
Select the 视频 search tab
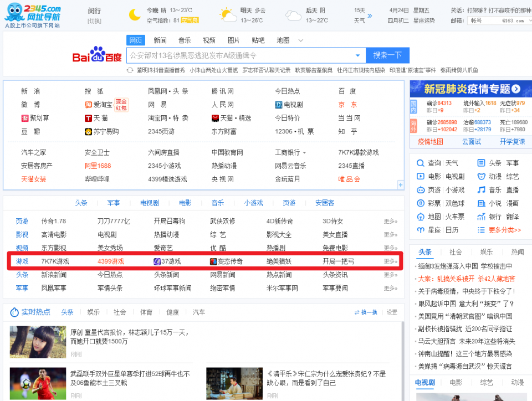(209, 40)
